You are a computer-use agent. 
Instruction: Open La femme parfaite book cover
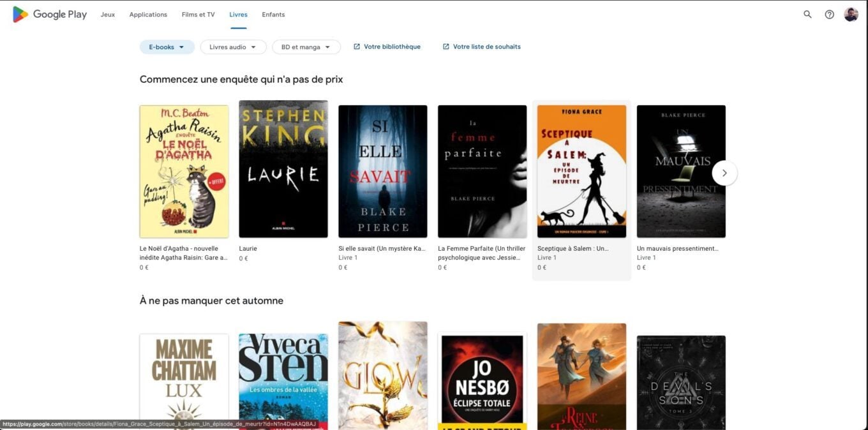(x=483, y=172)
